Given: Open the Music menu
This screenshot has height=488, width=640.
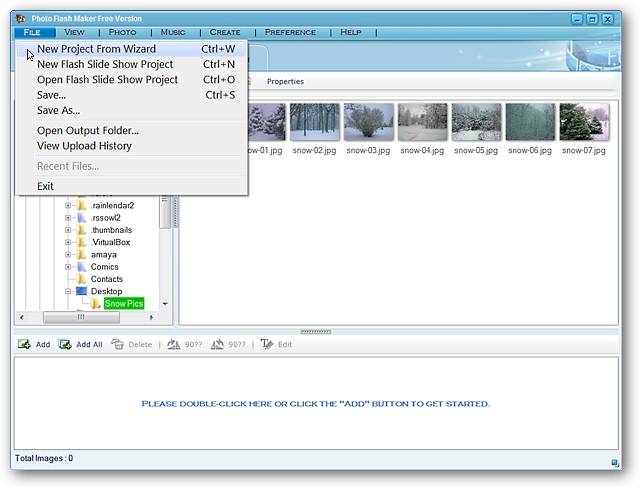Looking at the screenshot, I should pos(173,32).
